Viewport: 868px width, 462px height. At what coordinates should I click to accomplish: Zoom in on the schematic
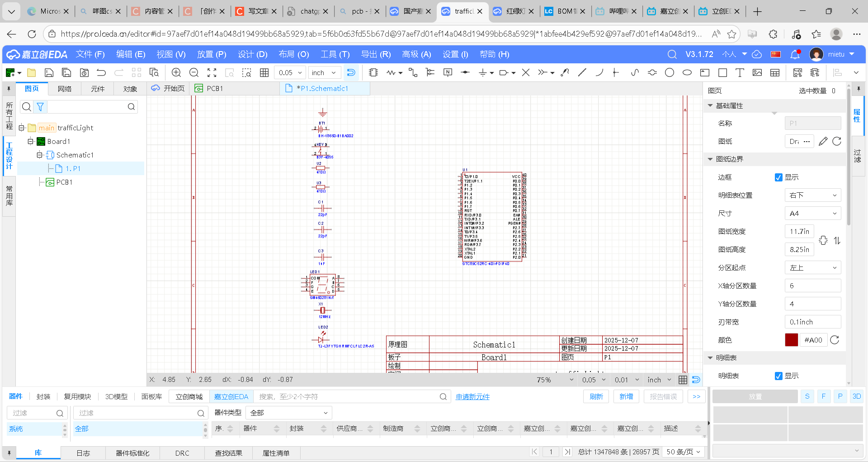click(x=176, y=72)
